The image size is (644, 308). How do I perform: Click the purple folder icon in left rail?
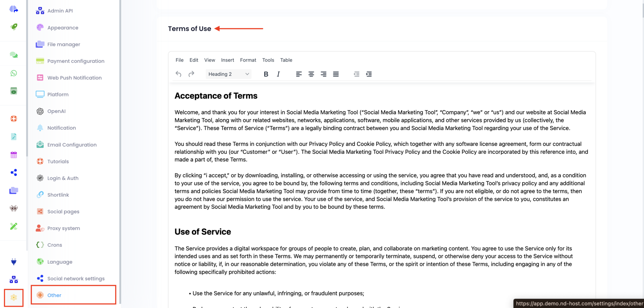tap(14, 190)
